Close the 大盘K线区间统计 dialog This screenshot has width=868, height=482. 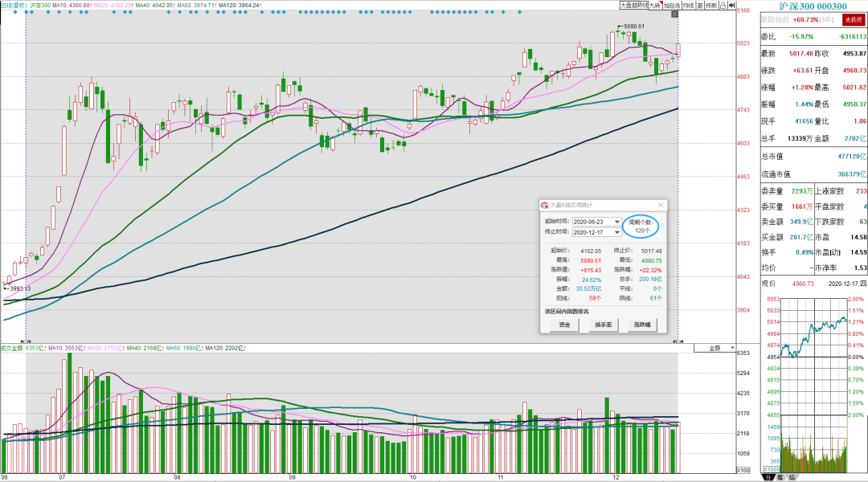pyautogui.click(x=661, y=206)
